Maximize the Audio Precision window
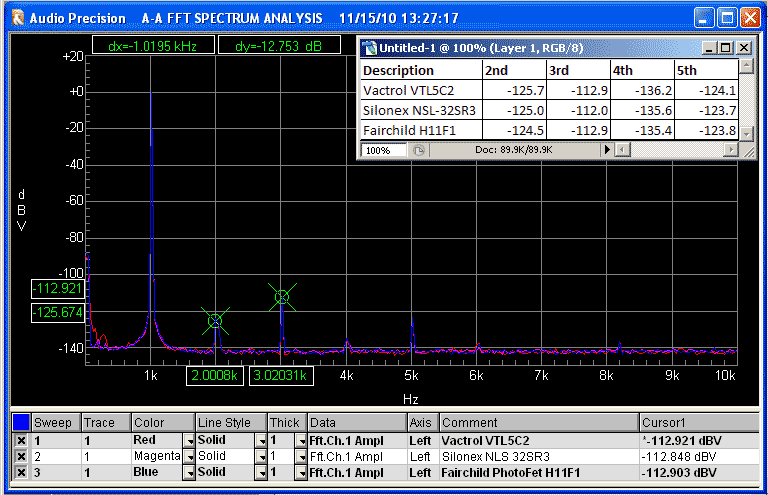This screenshot has height=495, width=768. point(727,18)
